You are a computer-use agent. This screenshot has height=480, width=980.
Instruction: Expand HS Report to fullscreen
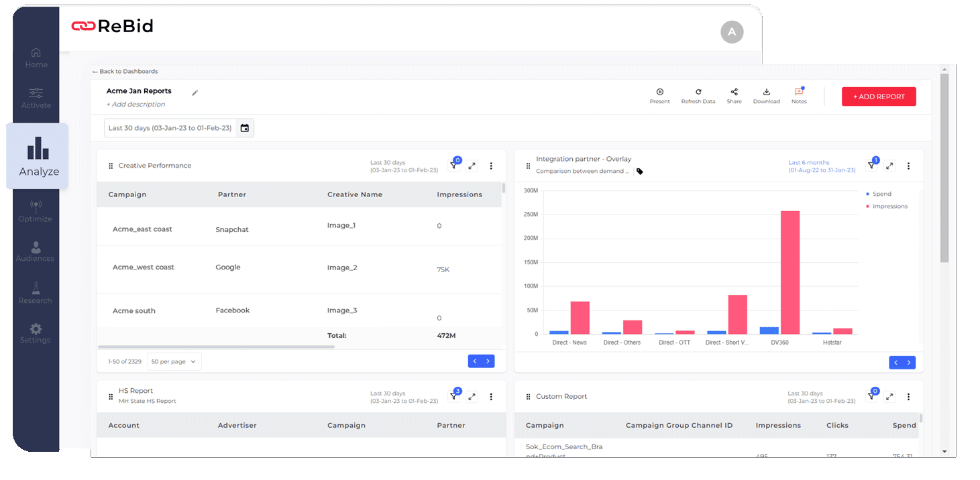472,397
